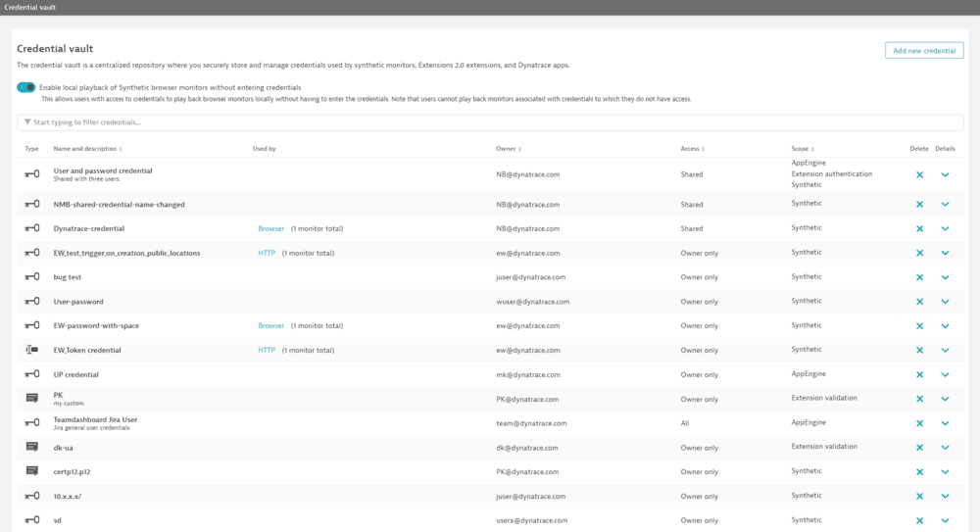Viewport: 980px width, 532px height.
Task: Delete EW_test_trigger_on_creation_public_locations credential
Action: pyautogui.click(x=919, y=253)
